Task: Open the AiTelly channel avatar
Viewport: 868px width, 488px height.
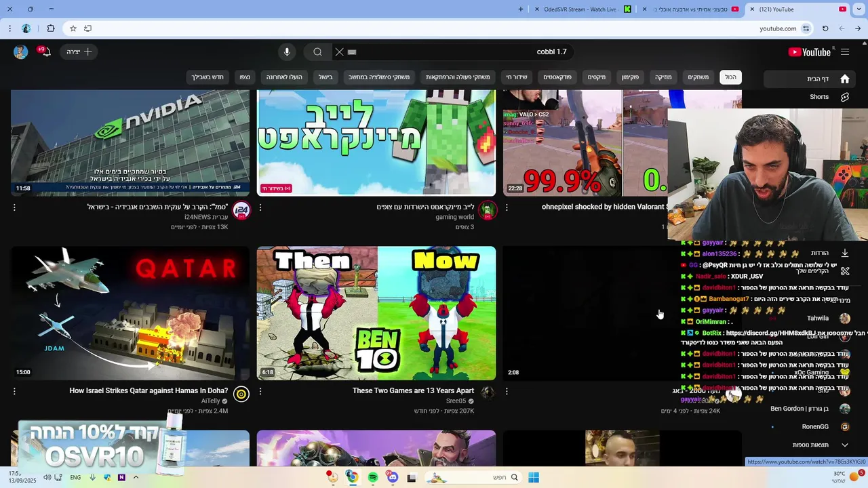Action: coord(241,394)
